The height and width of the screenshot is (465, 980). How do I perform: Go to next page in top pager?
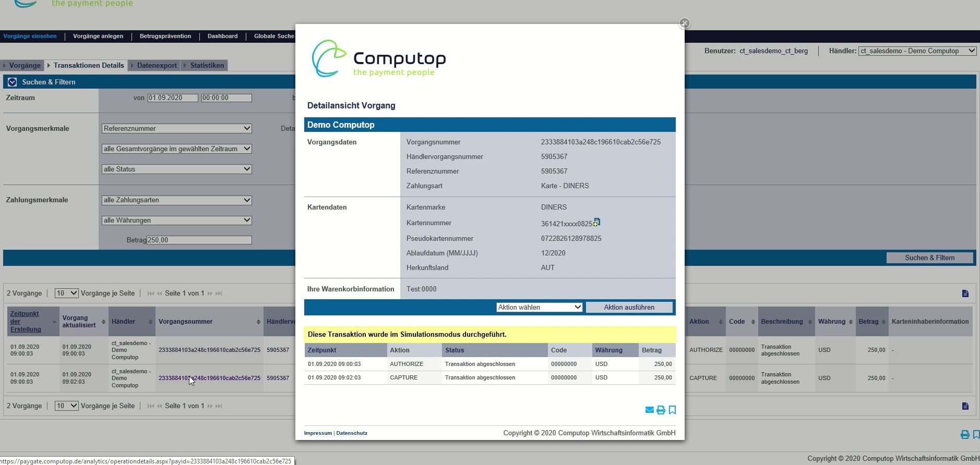(210, 293)
